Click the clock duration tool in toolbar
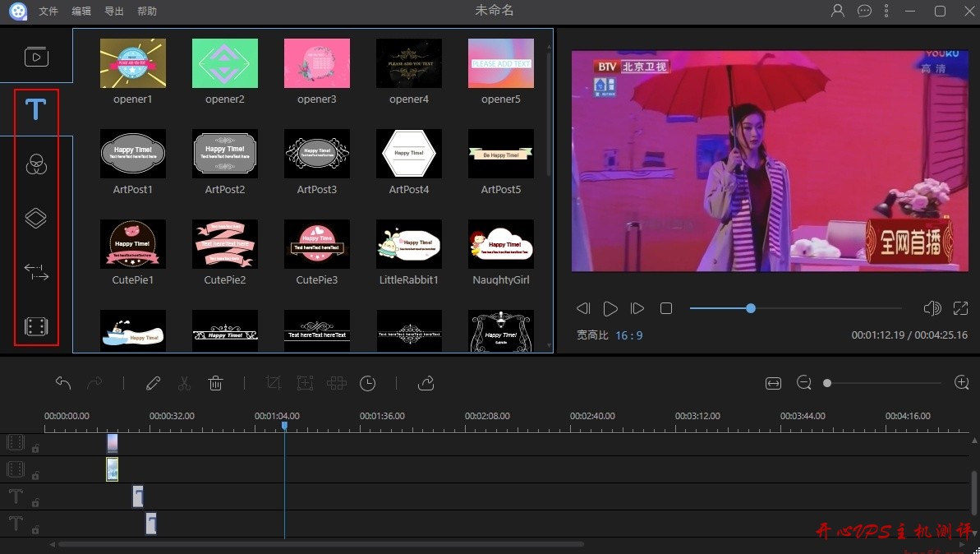Viewport: 980px width, 554px height. coord(368,383)
